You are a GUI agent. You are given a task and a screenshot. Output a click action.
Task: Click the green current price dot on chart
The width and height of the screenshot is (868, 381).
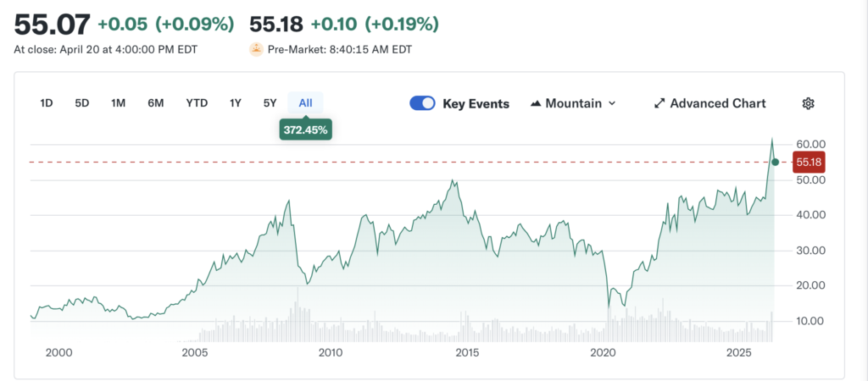pos(775,161)
